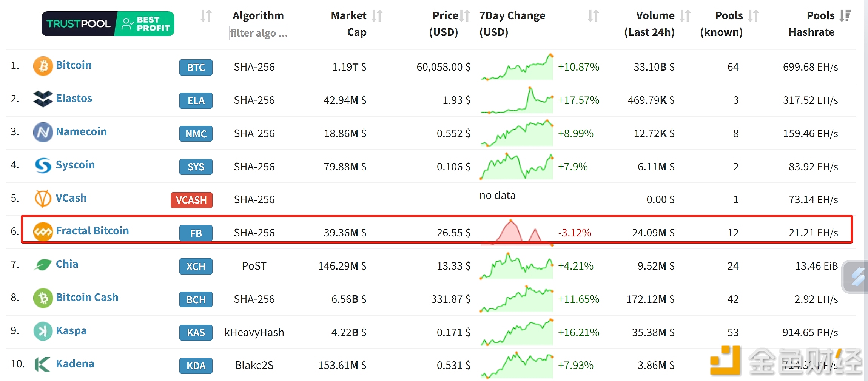This screenshot has height=381, width=868.
Task: Open the Elastos coin page link
Action: [x=74, y=98]
